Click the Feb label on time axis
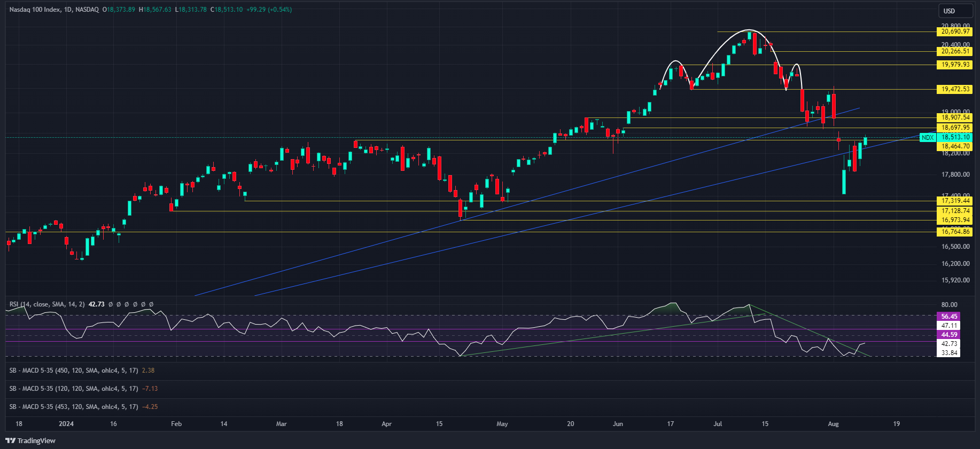The image size is (980, 449). point(176,424)
